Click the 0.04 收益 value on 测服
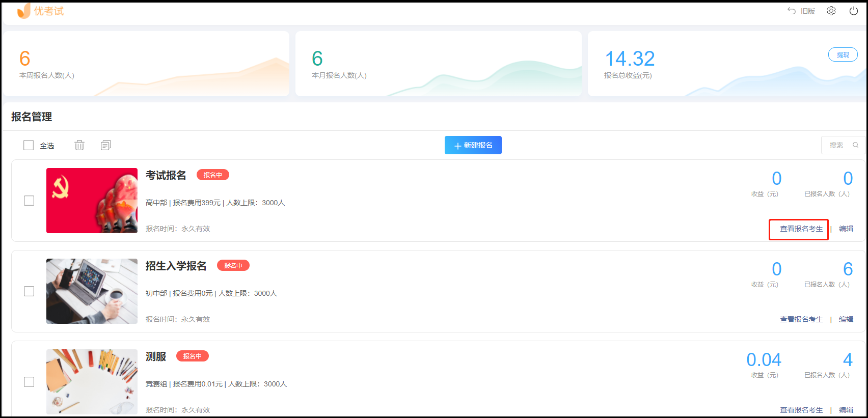The image size is (868, 418). [x=764, y=360]
